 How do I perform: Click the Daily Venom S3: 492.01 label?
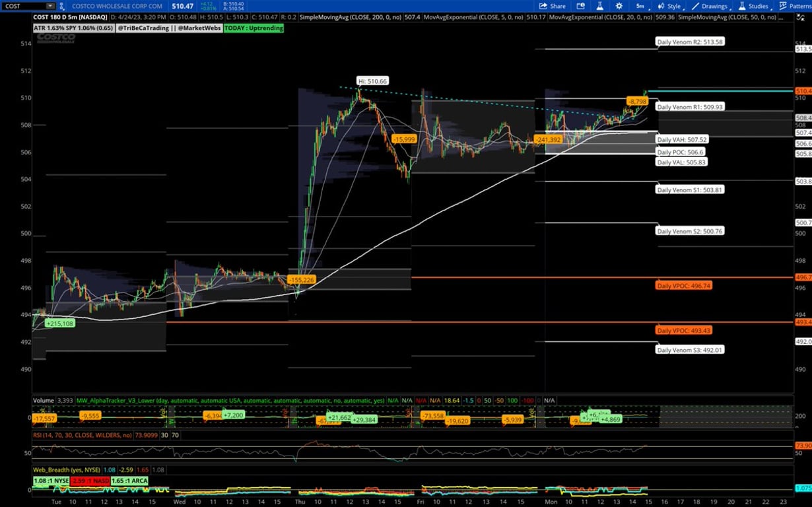pos(690,349)
